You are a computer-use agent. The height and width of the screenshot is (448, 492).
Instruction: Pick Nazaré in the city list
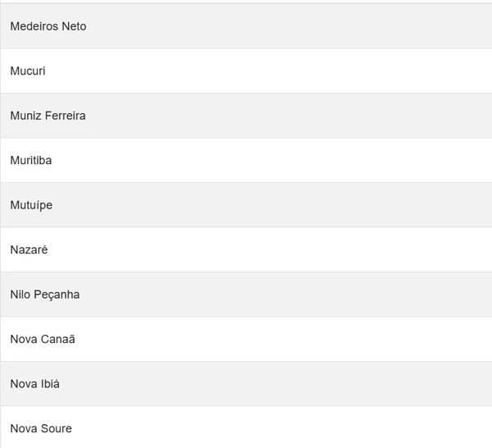[x=246, y=249]
